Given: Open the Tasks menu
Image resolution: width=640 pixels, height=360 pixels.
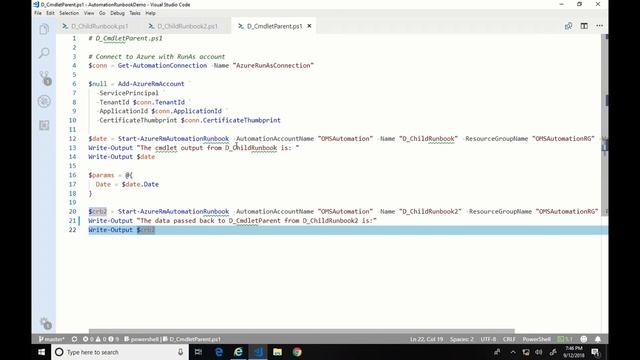Looking at the screenshot, I should [x=135, y=13].
